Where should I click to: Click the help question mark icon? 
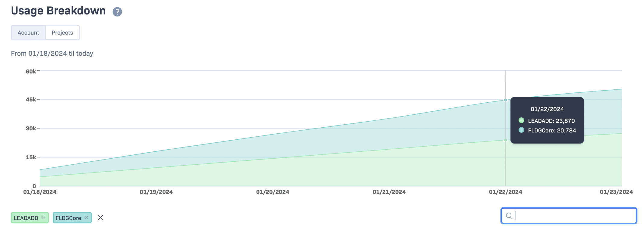tap(117, 12)
